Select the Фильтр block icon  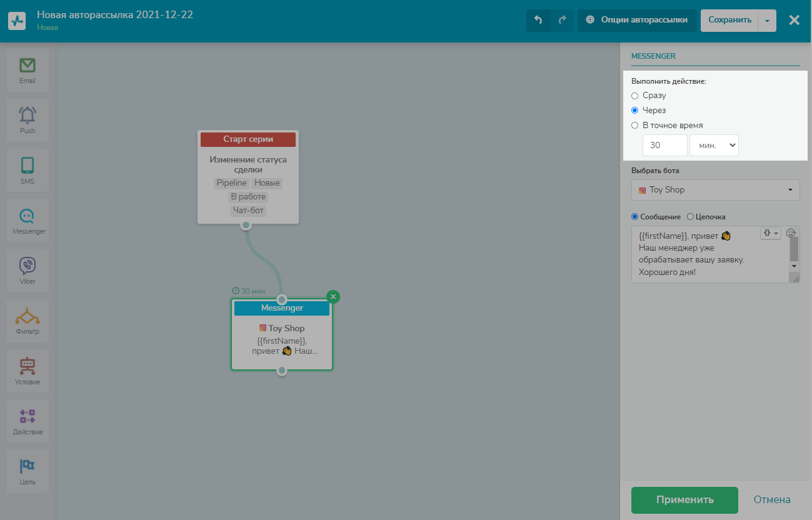[28, 317]
